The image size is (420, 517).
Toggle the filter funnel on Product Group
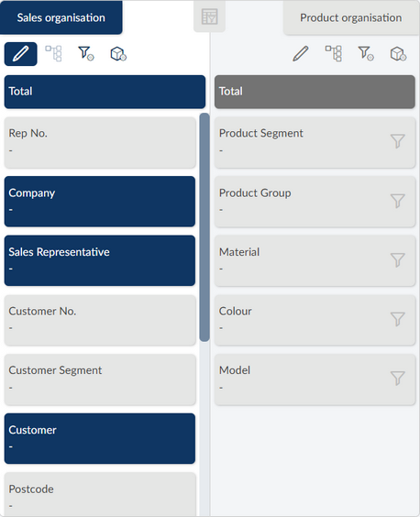coord(398,201)
